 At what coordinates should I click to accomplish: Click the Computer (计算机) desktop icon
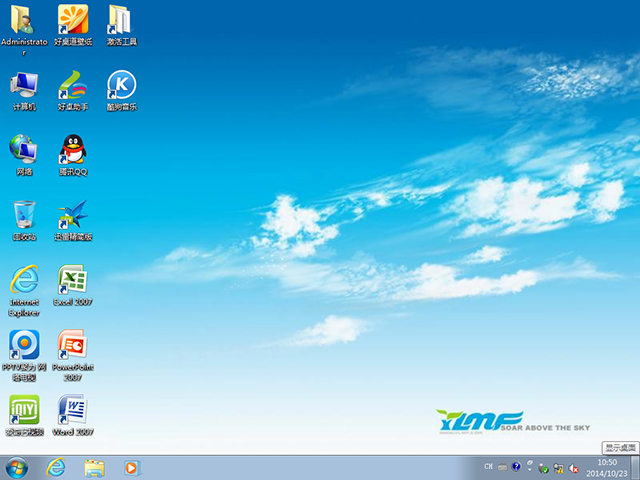tap(24, 85)
